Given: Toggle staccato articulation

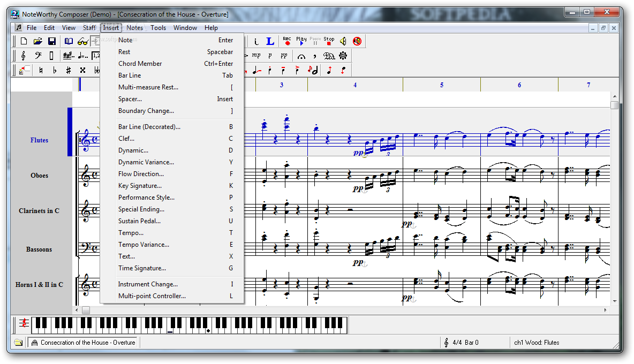Looking at the screenshot, I should (x=270, y=70).
